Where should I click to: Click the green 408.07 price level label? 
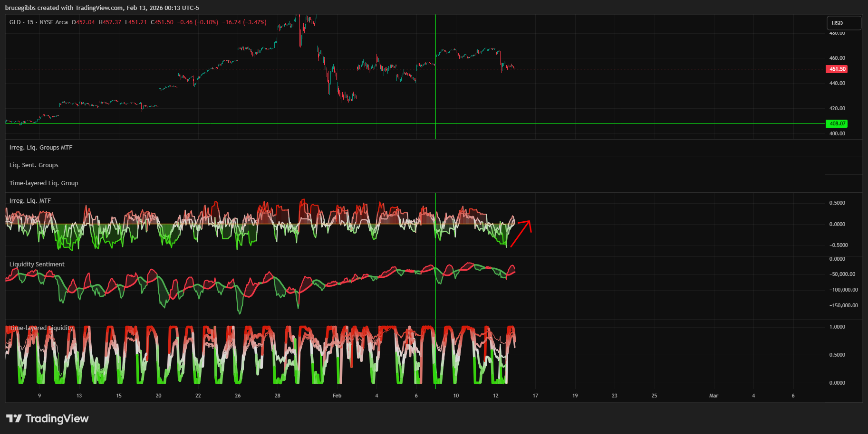point(837,123)
